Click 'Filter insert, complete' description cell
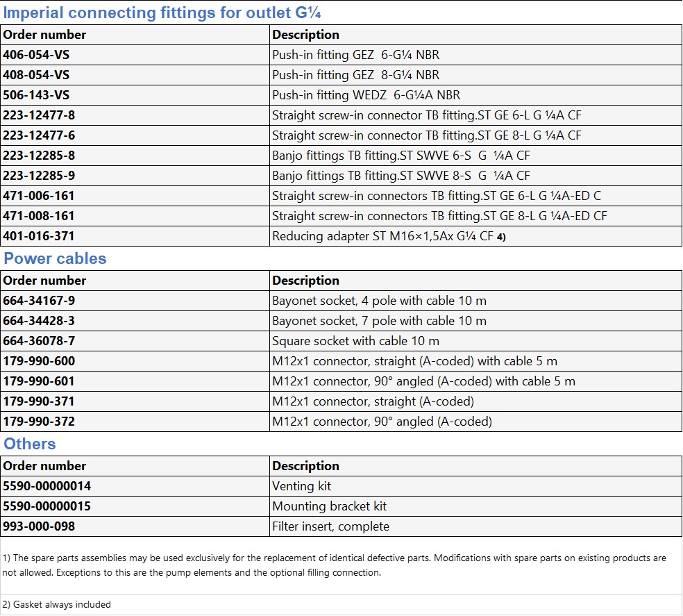 pyautogui.click(x=330, y=526)
